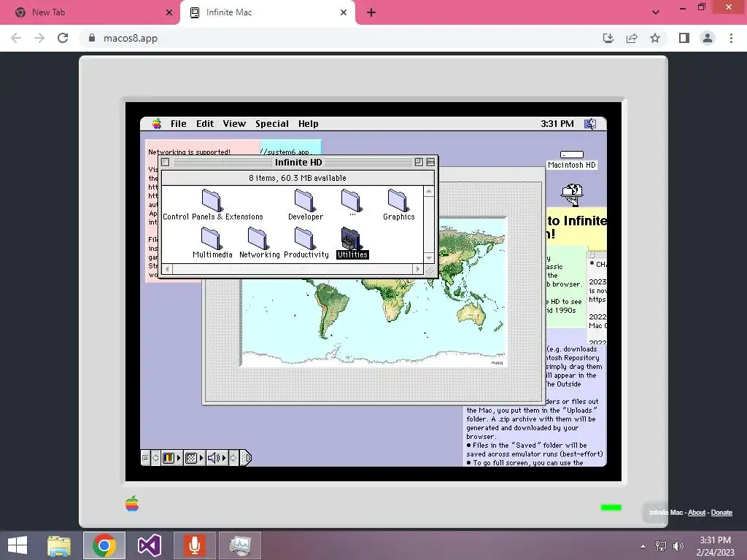Toggle the browser side panel icon
Screen dimensions: 747x560
[x=684, y=38]
